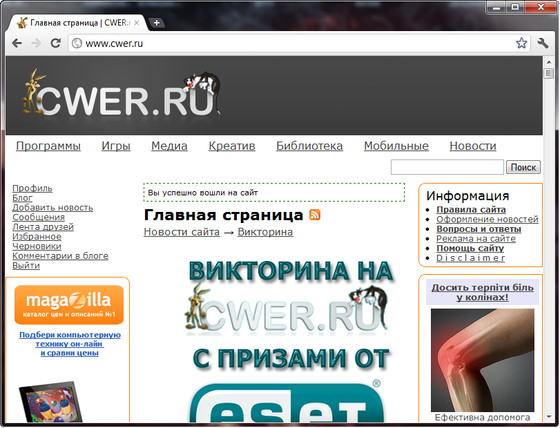Click the magazilla banner ad

tap(69, 305)
